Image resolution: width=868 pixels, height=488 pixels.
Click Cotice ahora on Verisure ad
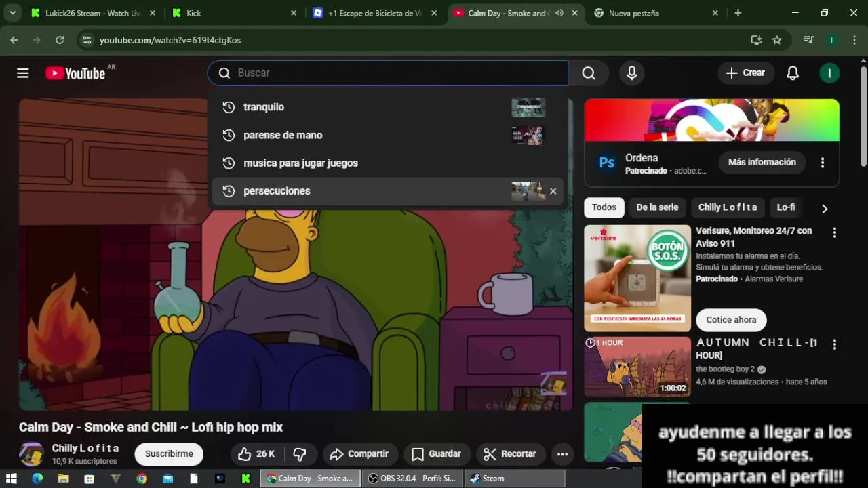pos(731,320)
